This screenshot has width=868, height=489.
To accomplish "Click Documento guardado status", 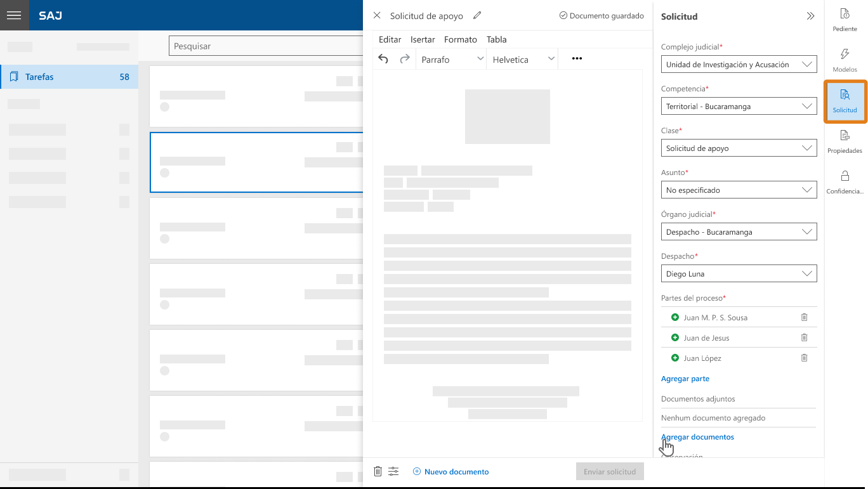I will [x=602, y=16].
